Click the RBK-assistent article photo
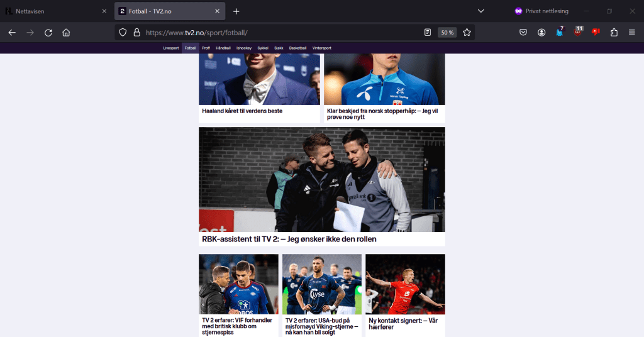Image resolution: width=644 pixels, height=337 pixels. 321,179
